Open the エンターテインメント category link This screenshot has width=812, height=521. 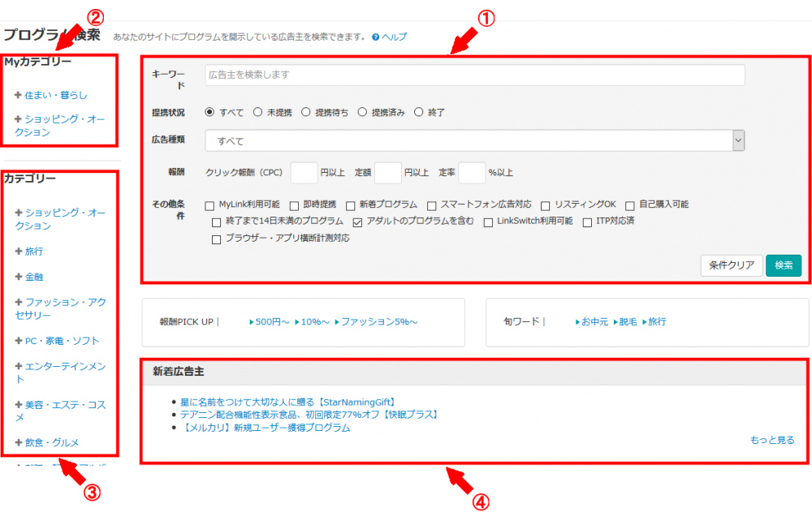click(x=61, y=372)
